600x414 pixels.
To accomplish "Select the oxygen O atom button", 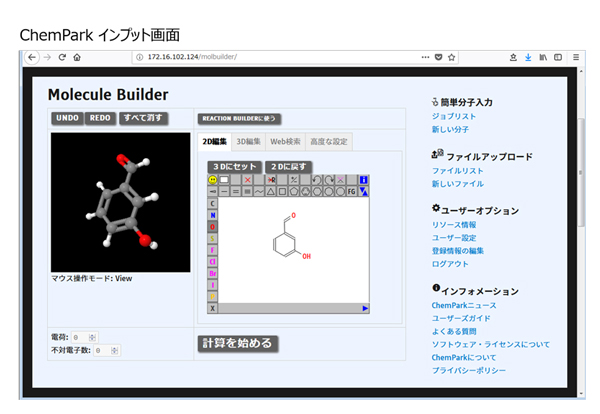I will click(x=212, y=227).
